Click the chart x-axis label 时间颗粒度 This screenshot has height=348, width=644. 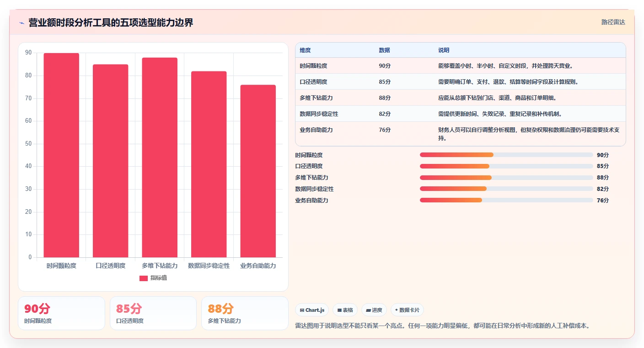point(61,266)
